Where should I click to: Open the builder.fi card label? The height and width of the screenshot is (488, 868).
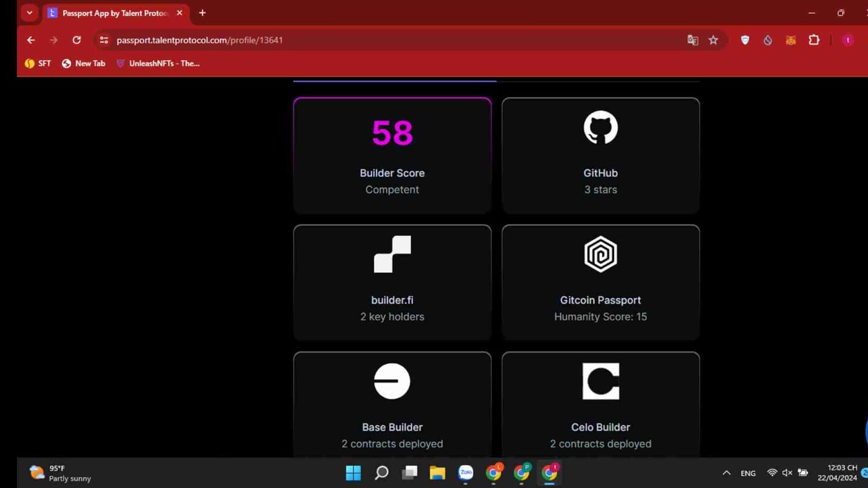[392, 300]
